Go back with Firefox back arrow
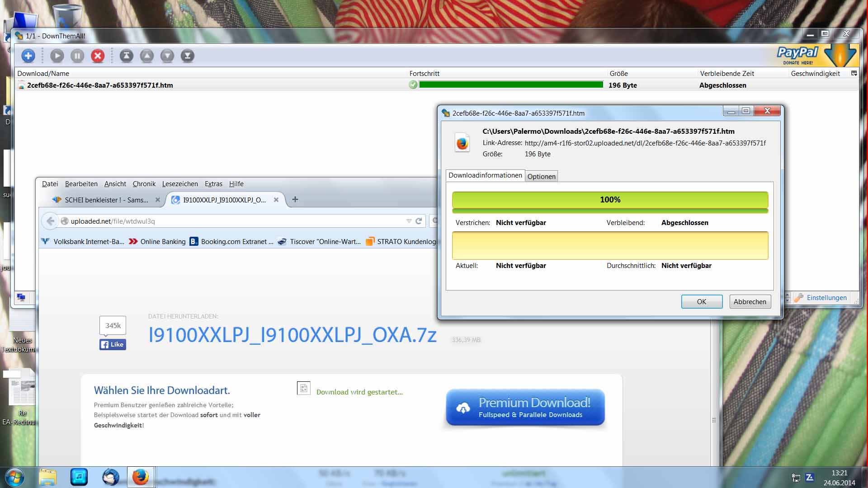Viewport: 868px width, 488px height. pos(51,221)
